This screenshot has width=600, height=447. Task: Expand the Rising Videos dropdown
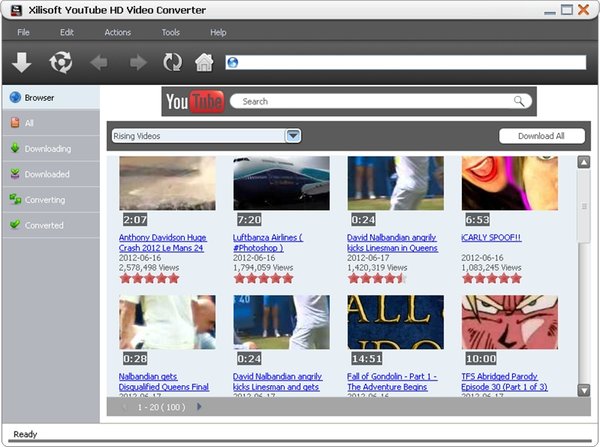coord(293,136)
